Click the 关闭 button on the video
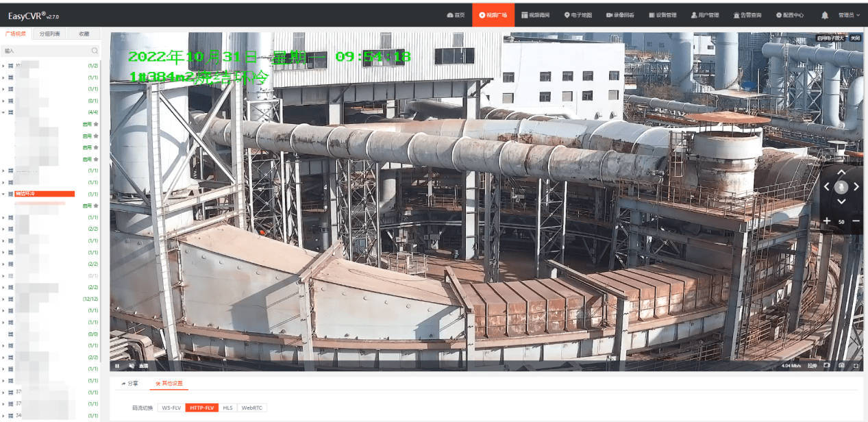Viewport: 868px width, 422px height. [x=854, y=38]
